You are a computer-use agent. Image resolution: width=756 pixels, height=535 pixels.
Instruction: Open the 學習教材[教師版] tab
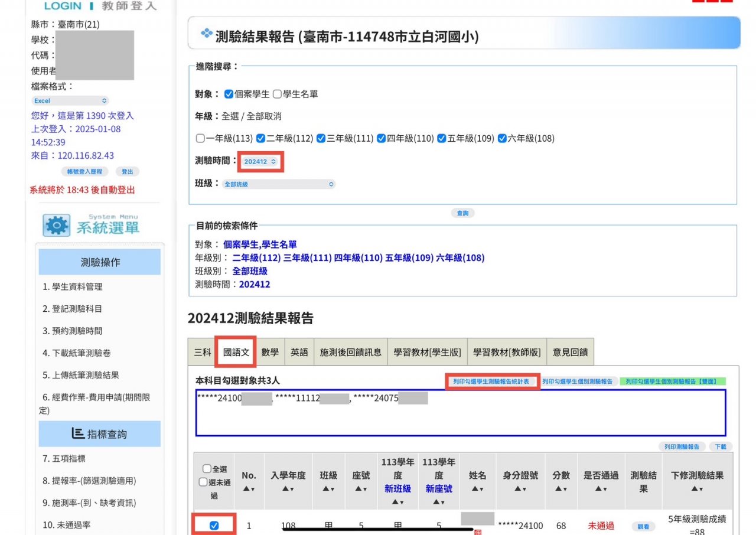[507, 352]
